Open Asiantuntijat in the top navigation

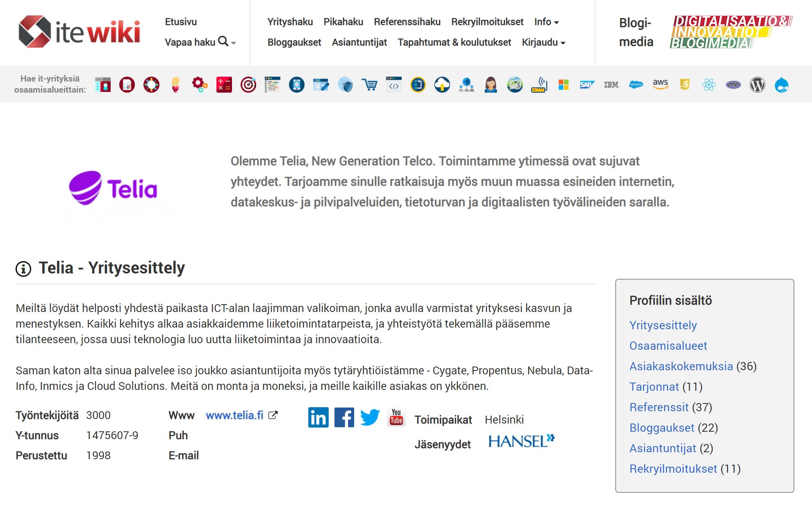click(359, 42)
